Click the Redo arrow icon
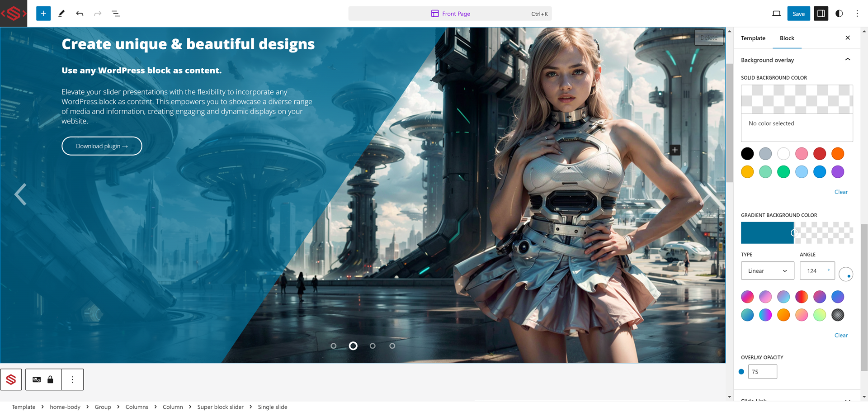This screenshot has height=412, width=868. click(98, 14)
